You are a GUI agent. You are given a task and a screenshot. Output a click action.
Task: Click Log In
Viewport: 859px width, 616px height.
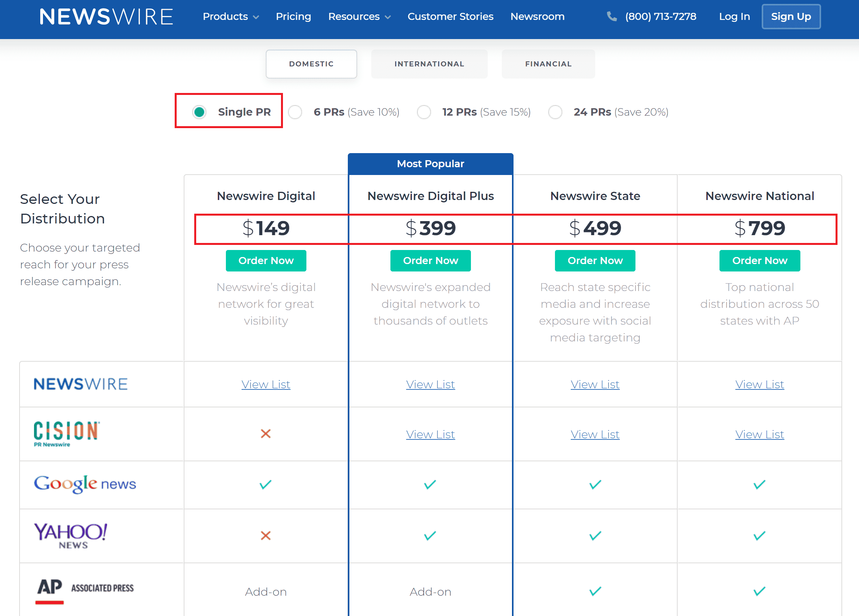[734, 16]
